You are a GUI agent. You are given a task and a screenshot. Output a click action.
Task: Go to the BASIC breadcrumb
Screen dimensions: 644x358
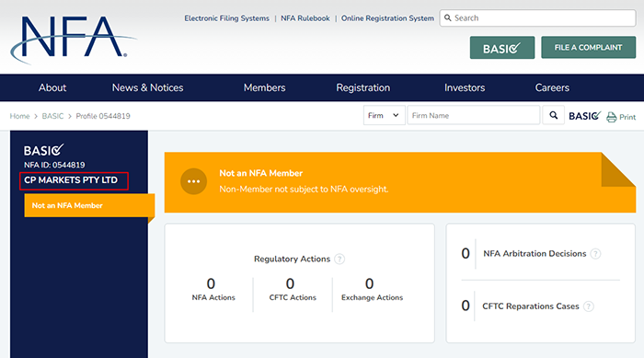pyautogui.click(x=52, y=116)
